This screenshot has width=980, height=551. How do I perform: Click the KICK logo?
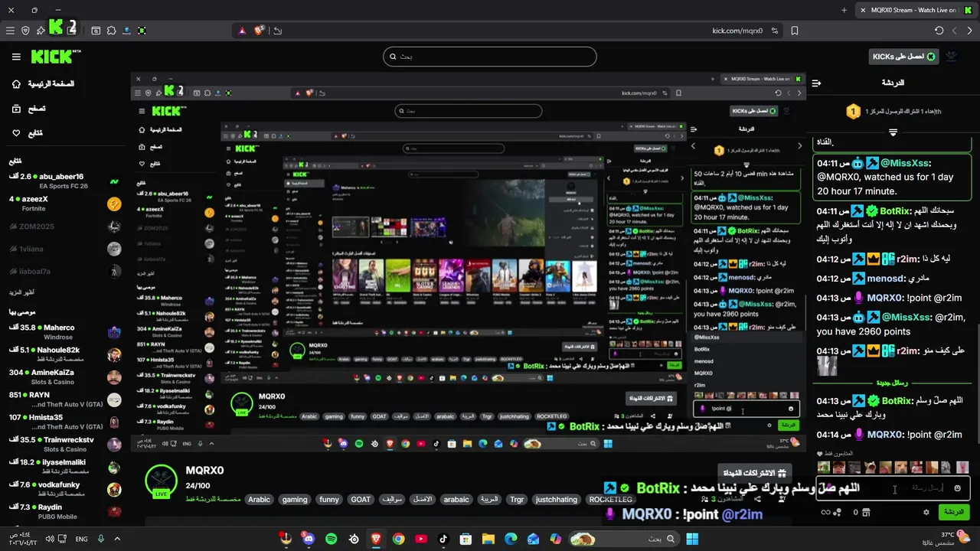(56, 57)
